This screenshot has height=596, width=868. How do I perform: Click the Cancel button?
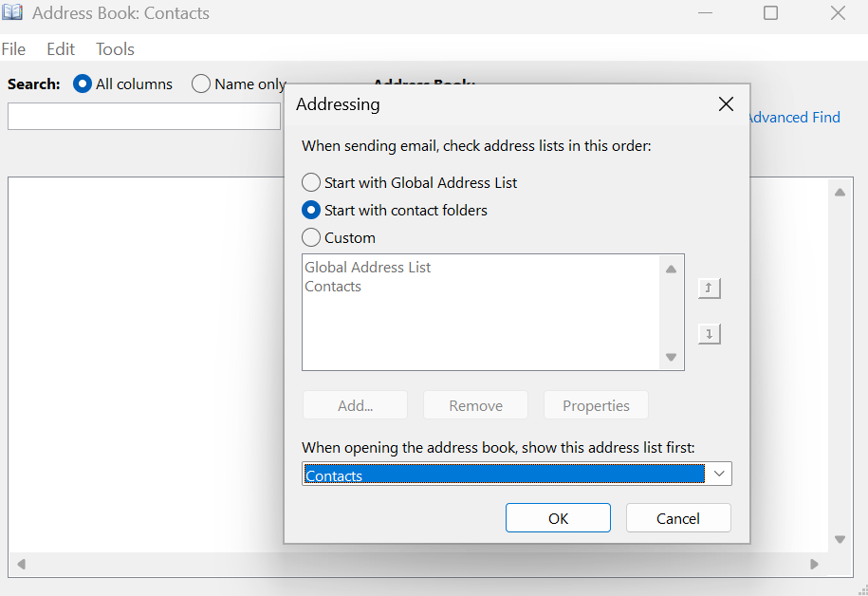(x=678, y=518)
